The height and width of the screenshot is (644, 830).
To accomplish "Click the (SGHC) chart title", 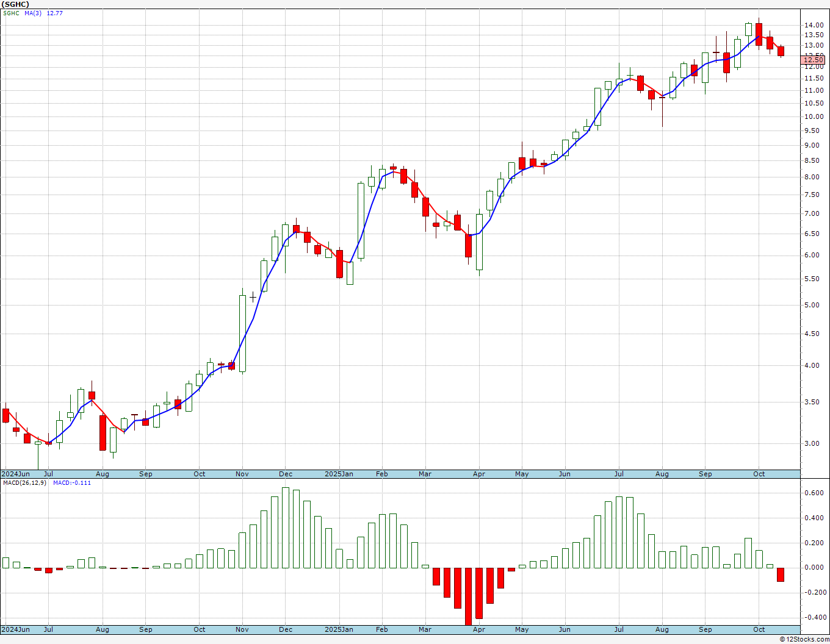I will point(15,4).
